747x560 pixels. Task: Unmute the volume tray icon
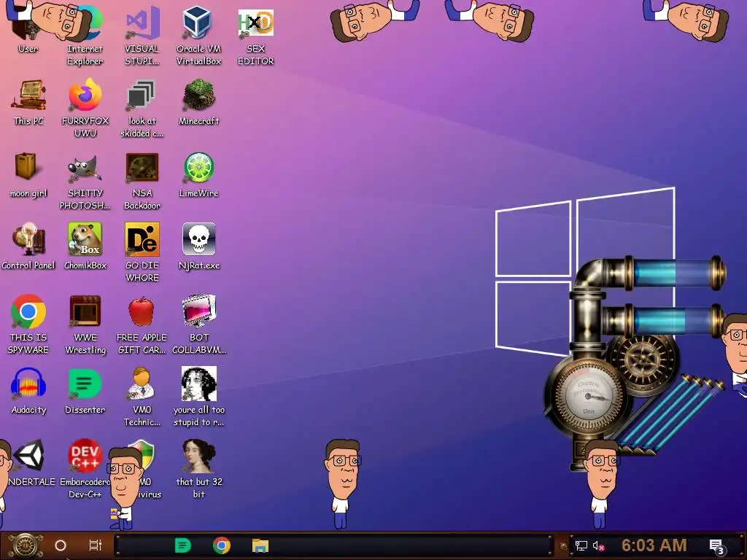pos(598,546)
